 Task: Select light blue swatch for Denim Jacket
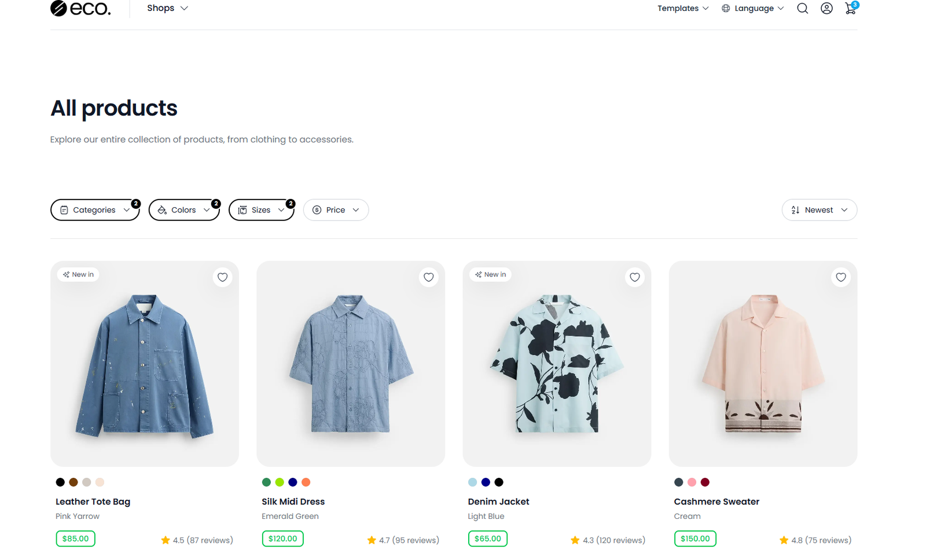click(472, 482)
